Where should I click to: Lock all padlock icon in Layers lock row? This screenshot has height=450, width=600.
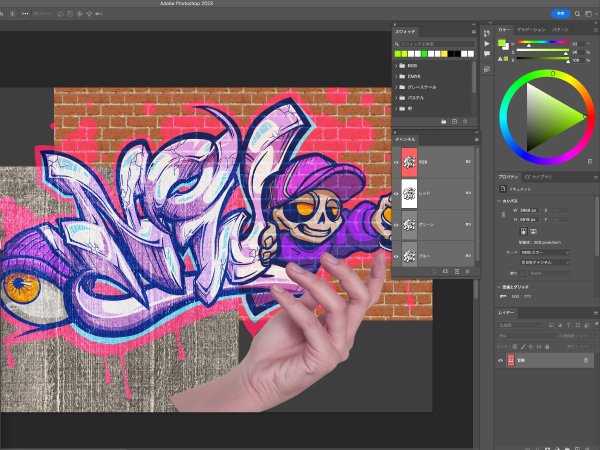coord(547,346)
